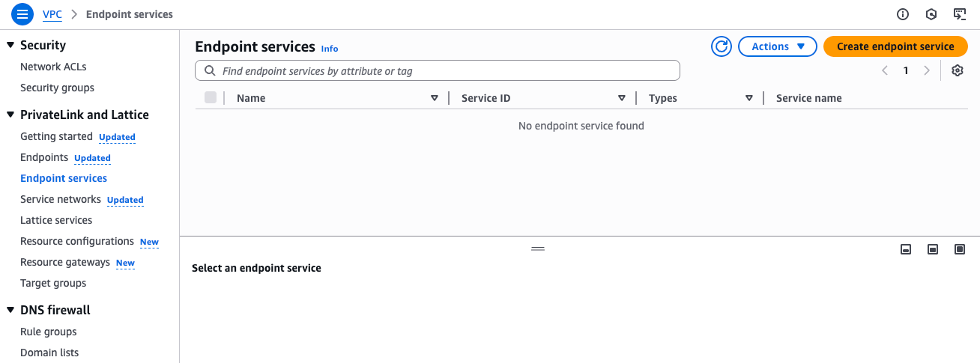980x363 pixels.
Task: Open the Actions dropdown
Action: (x=777, y=46)
